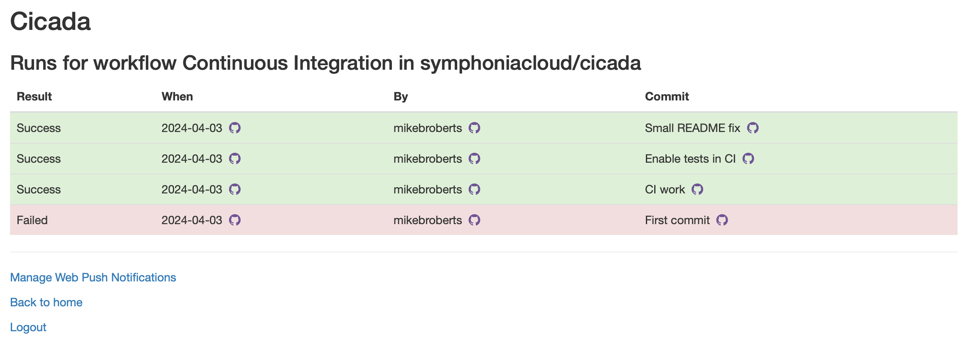Go Back to home

pyautogui.click(x=46, y=302)
